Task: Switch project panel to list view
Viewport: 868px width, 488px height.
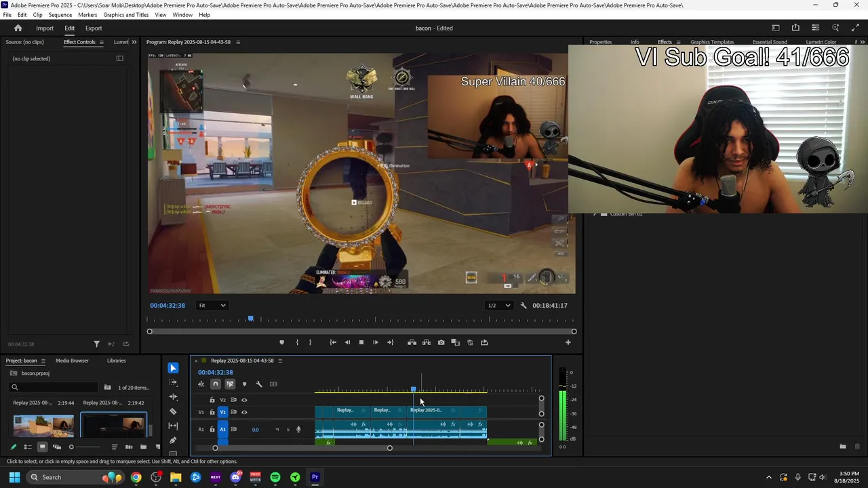Action: [x=28, y=447]
